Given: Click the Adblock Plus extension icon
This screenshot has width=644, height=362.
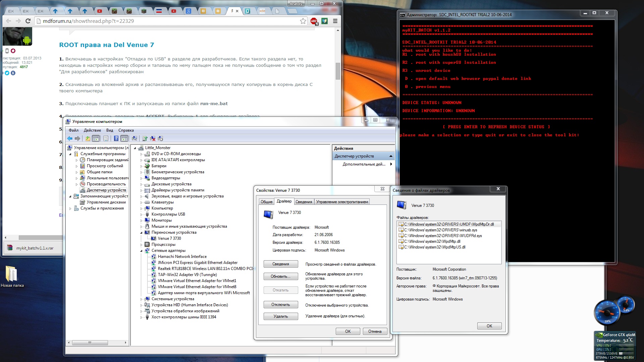Looking at the screenshot, I should tap(314, 21).
